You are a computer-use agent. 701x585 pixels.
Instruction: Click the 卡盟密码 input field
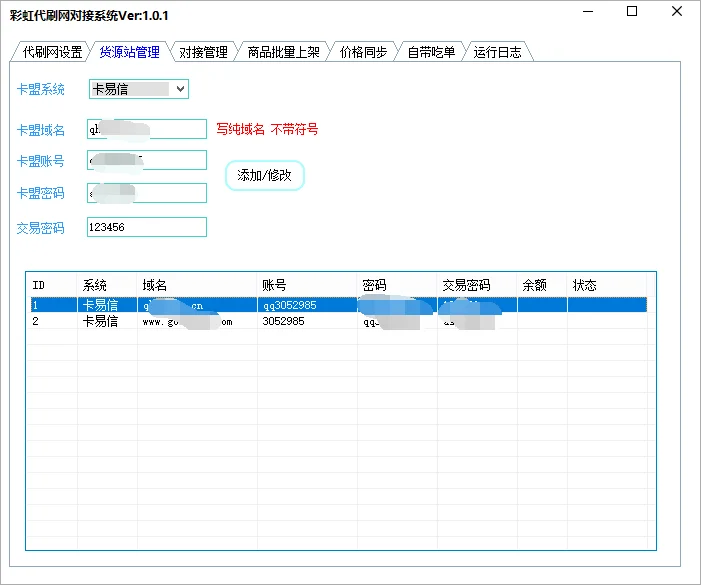[147, 193]
